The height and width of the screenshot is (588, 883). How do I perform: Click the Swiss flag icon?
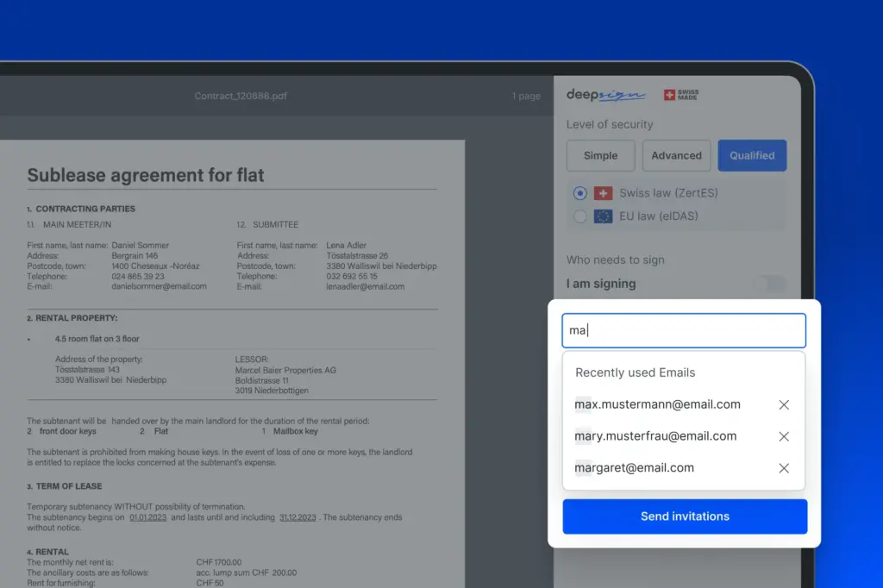(603, 193)
